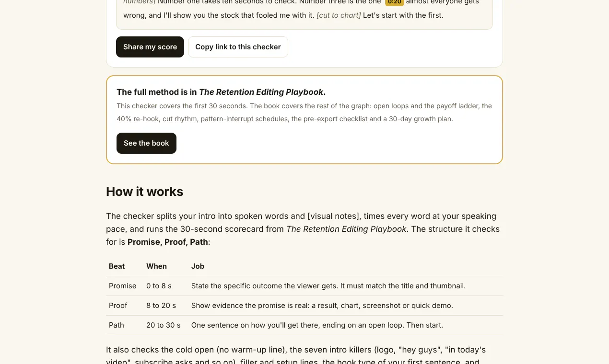This screenshot has height=364, width=609.
Task: Click the 'When' column header
Action: tap(156, 266)
